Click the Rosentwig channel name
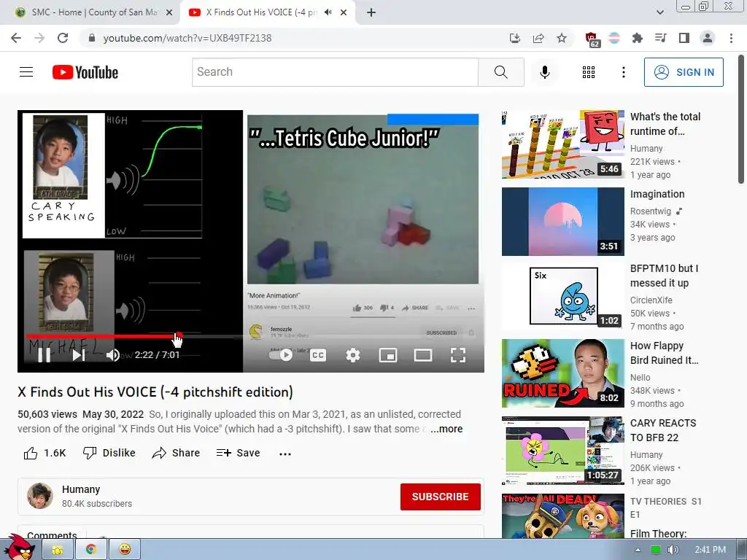 [650, 211]
